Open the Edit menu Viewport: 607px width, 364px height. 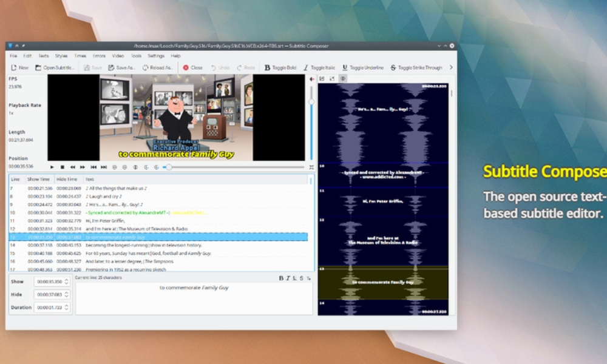pos(27,56)
